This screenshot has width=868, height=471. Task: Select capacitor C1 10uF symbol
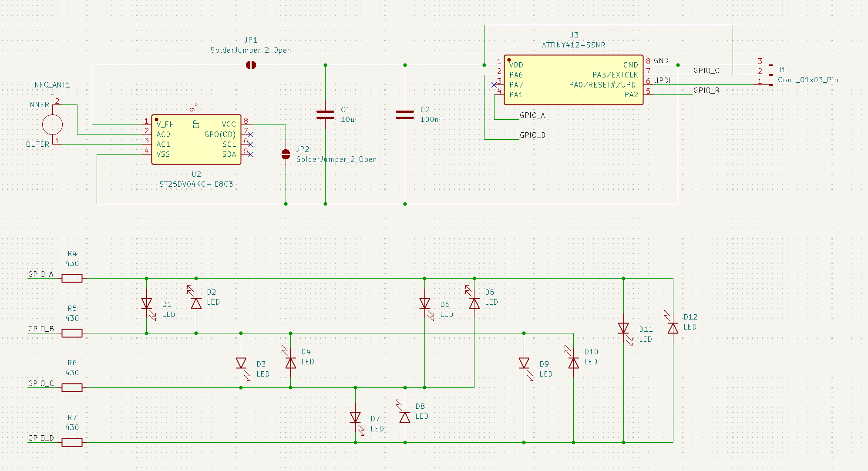pyautogui.click(x=325, y=114)
